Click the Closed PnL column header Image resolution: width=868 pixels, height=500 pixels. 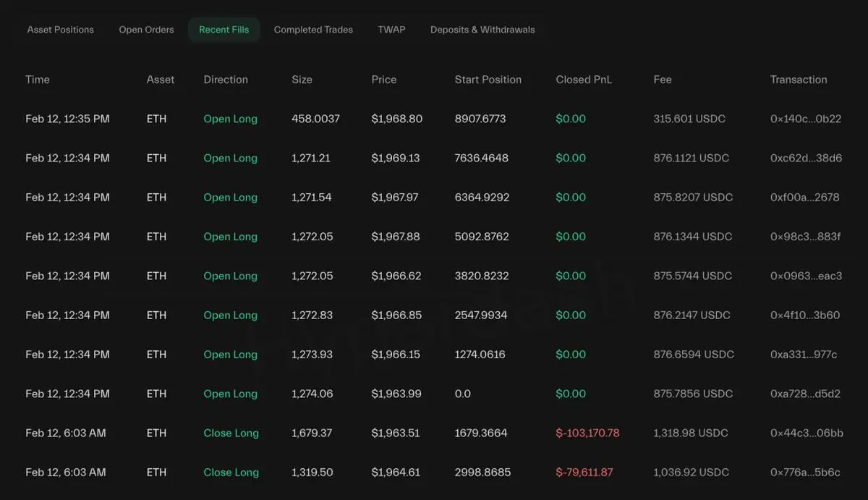584,80
